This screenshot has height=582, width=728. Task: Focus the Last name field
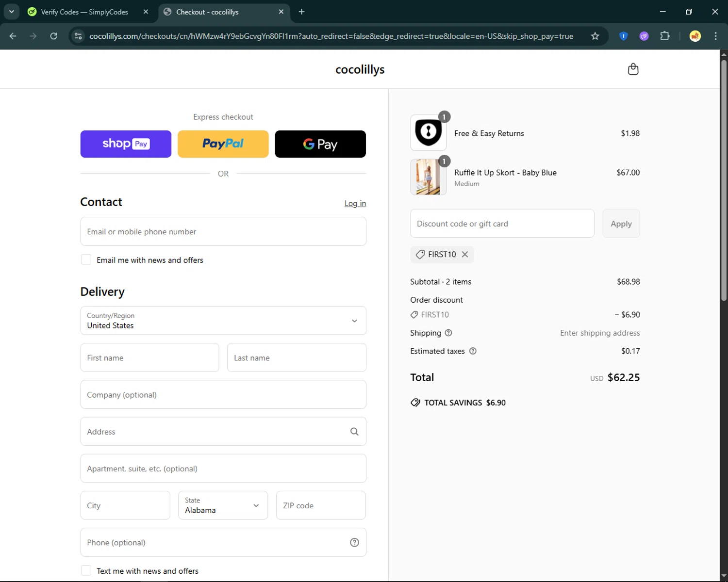tap(297, 357)
